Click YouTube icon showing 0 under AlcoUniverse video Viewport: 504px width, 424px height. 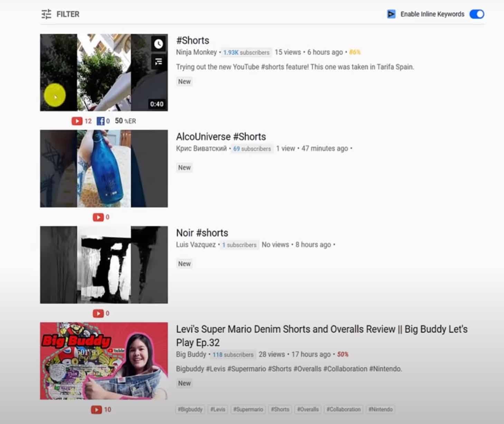pos(98,217)
